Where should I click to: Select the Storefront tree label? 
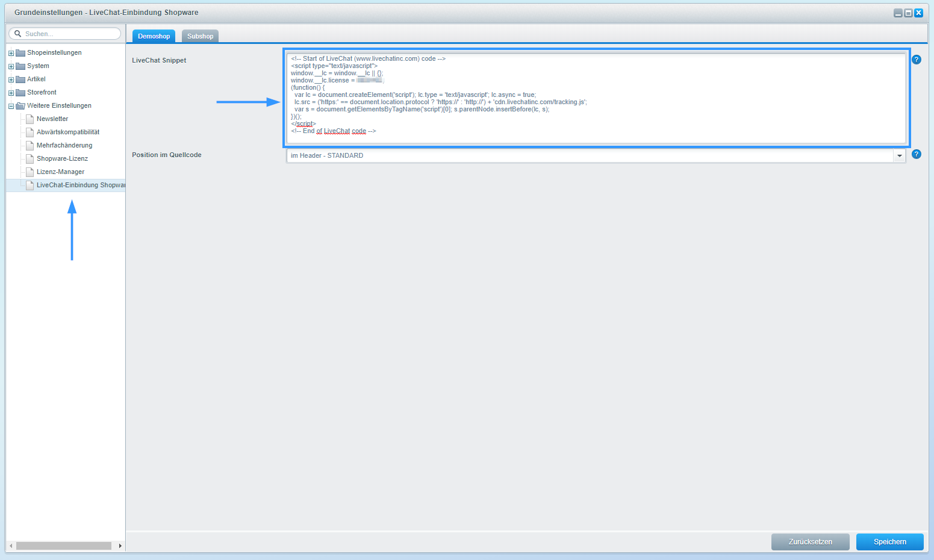tap(42, 92)
